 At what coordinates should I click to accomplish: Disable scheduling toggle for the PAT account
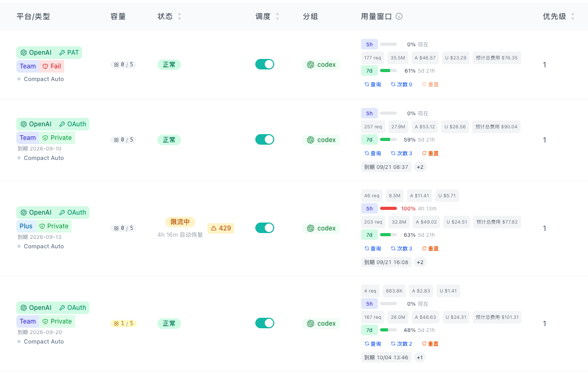pyautogui.click(x=265, y=65)
